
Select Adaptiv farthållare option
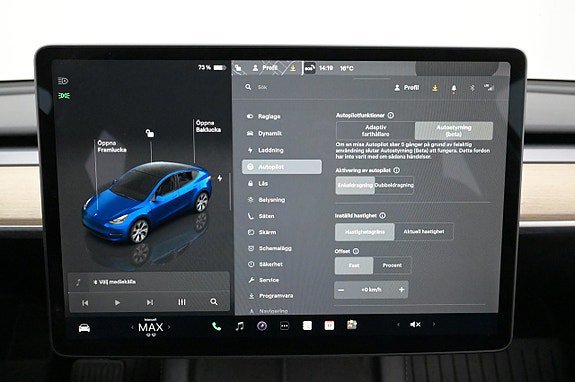(x=376, y=131)
